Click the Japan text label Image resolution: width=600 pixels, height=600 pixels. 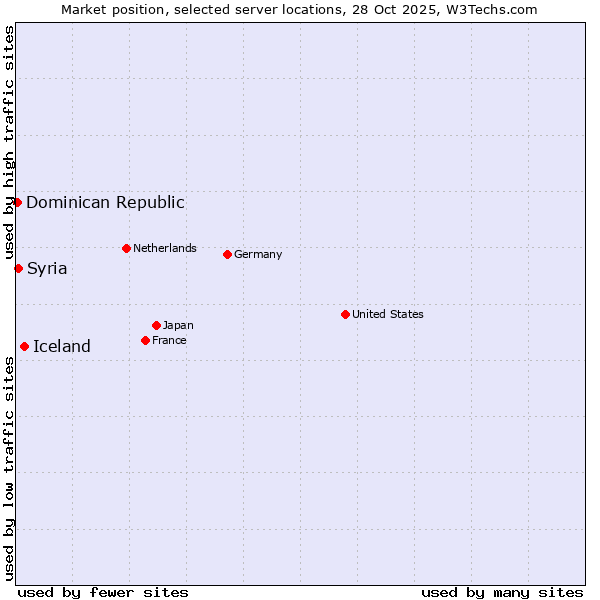(x=178, y=325)
